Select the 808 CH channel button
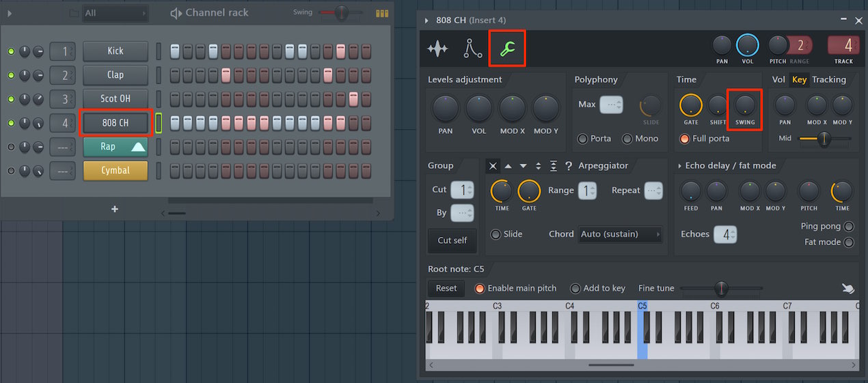This screenshot has height=383, width=868. coord(116,123)
